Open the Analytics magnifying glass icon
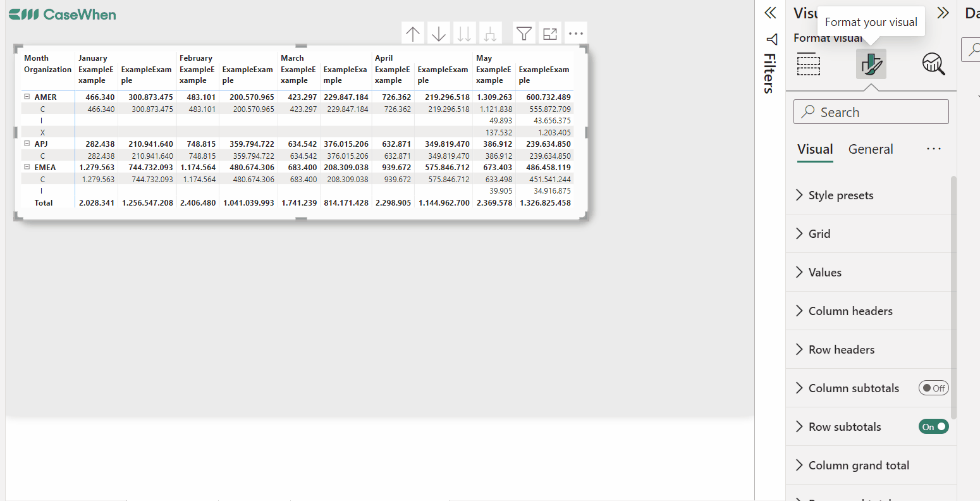This screenshot has width=980, height=501. click(933, 63)
